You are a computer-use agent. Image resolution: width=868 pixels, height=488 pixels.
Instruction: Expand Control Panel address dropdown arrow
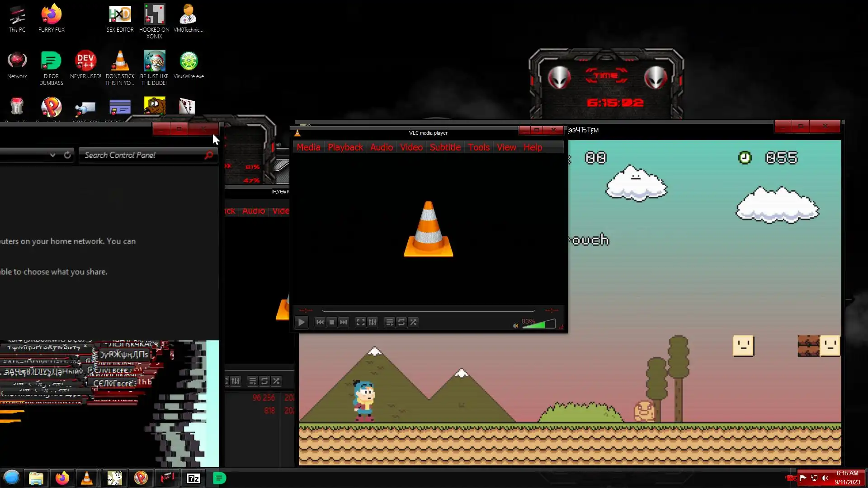click(53, 155)
